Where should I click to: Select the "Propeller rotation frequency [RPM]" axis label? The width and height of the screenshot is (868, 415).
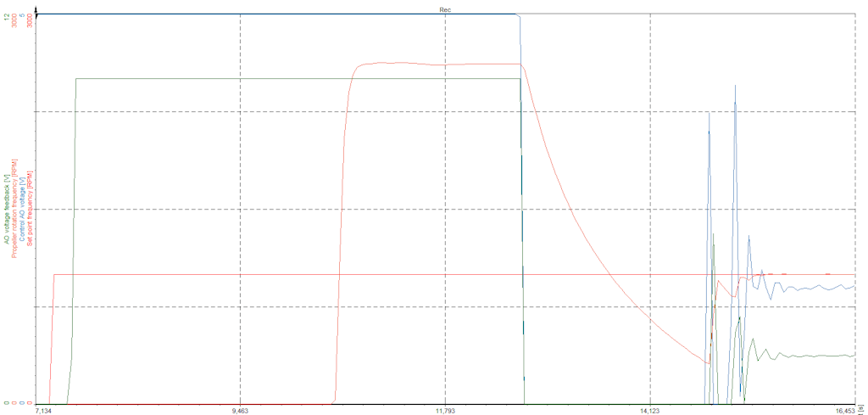pyautogui.click(x=14, y=208)
